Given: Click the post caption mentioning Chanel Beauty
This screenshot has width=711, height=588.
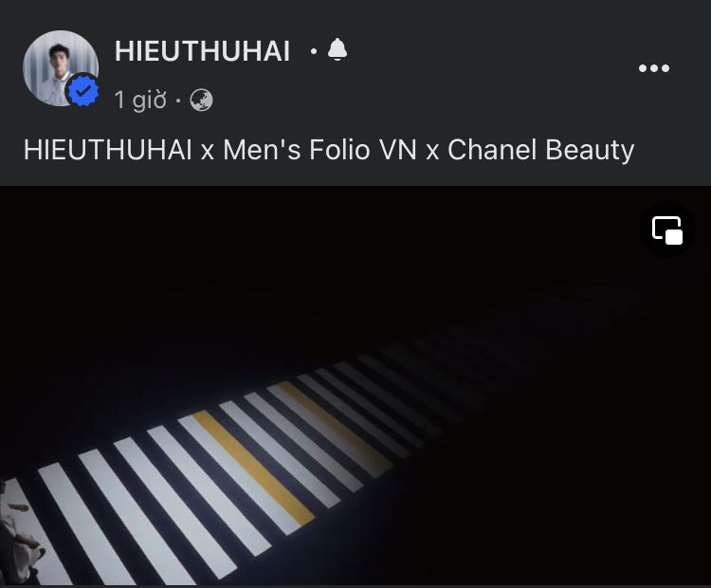Looking at the screenshot, I should tap(329, 150).
